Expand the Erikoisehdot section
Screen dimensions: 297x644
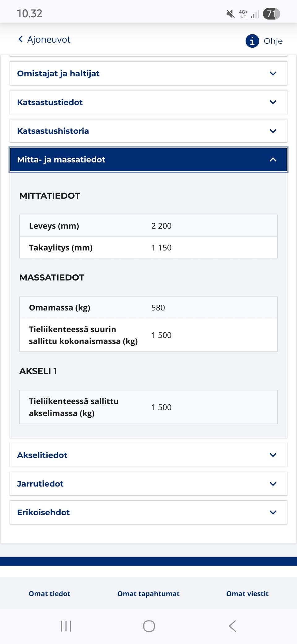[x=148, y=512]
